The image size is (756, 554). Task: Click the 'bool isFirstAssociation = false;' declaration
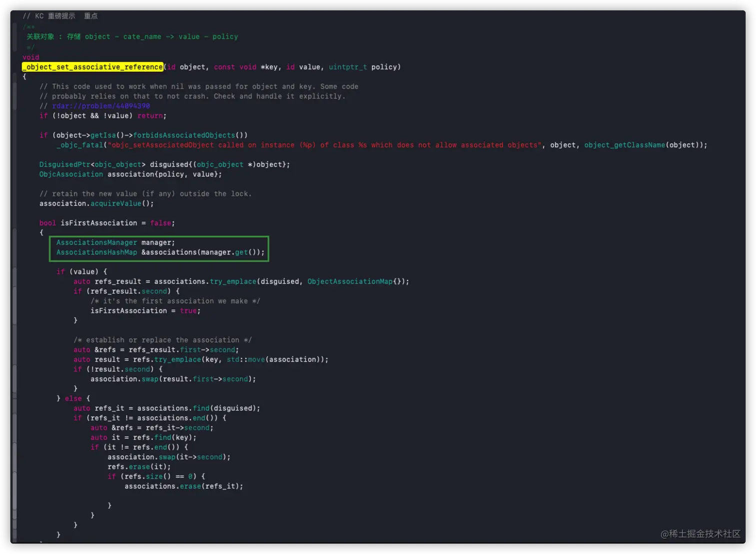[107, 223]
